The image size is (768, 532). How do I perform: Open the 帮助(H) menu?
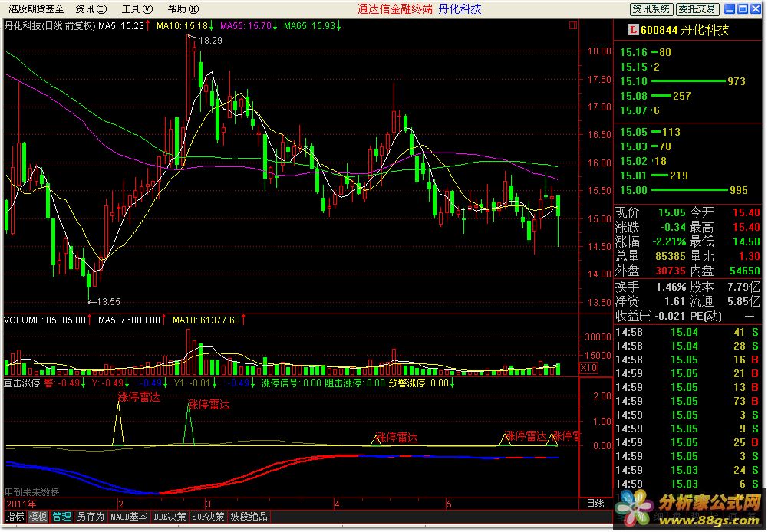(183, 8)
